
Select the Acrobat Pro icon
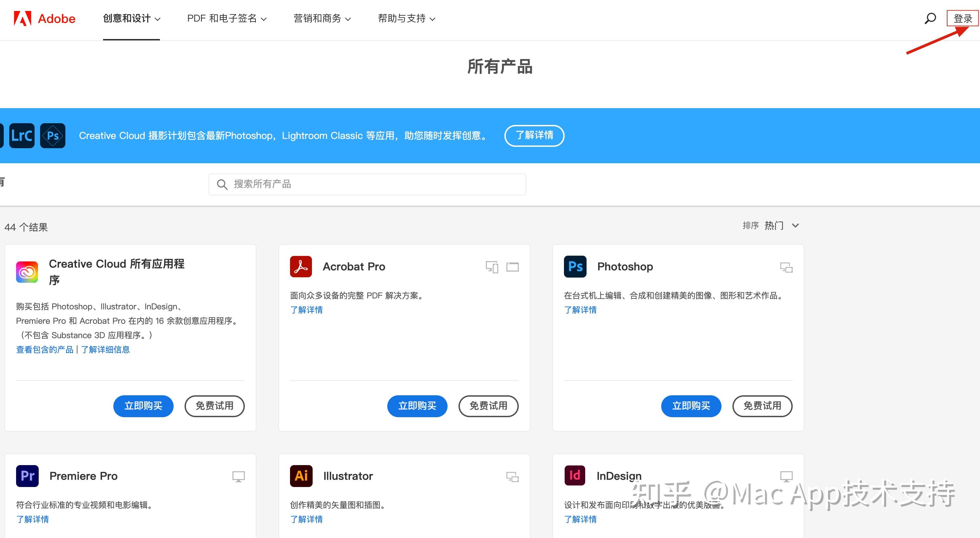(x=301, y=267)
